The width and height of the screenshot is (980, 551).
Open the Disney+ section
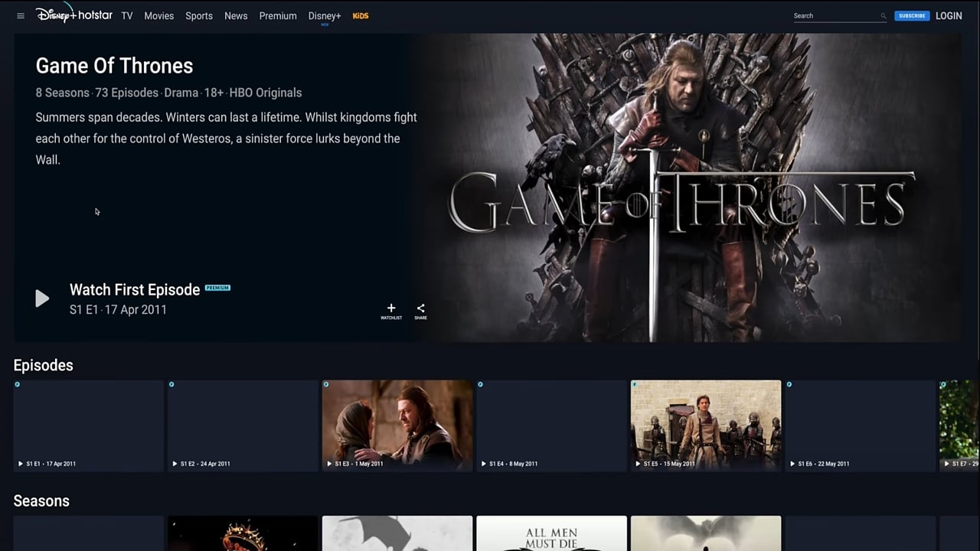tap(325, 16)
